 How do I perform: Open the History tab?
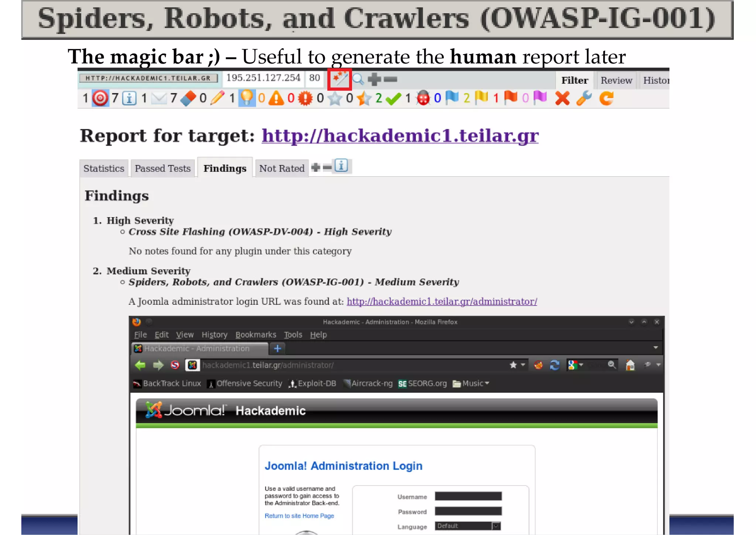point(655,80)
